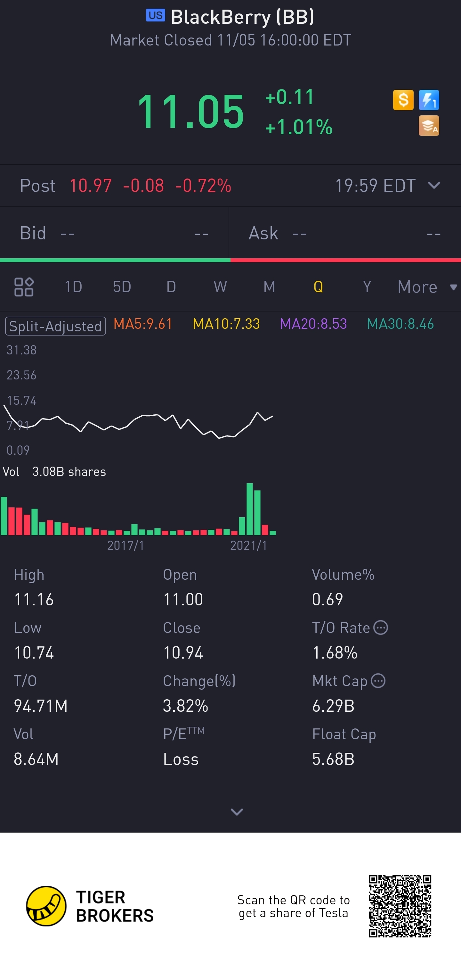
Task: Tap the post-market price 10.97
Action: pos(91,186)
